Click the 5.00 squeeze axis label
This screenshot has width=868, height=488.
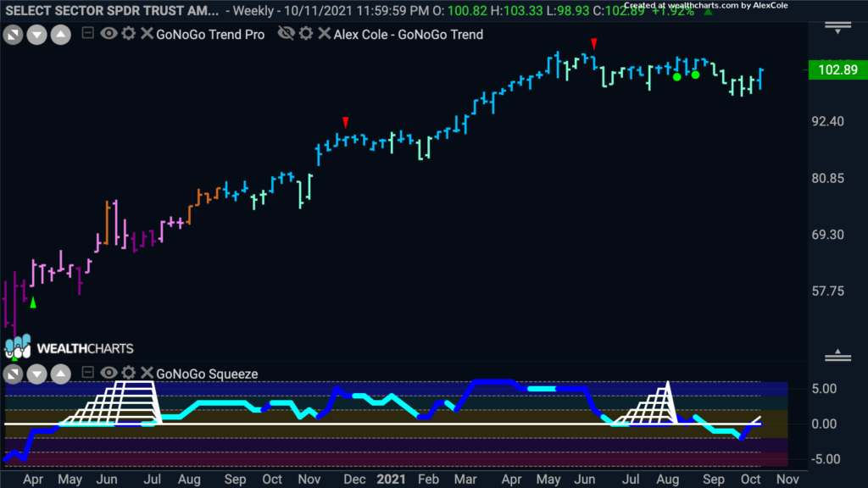coord(824,389)
